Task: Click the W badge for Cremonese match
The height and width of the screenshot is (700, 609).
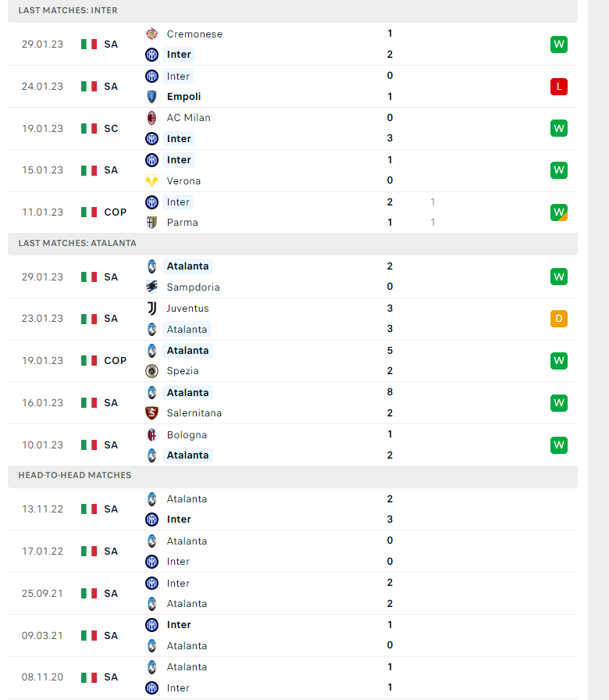Action: pyautogui.click(x=558, y=45)
